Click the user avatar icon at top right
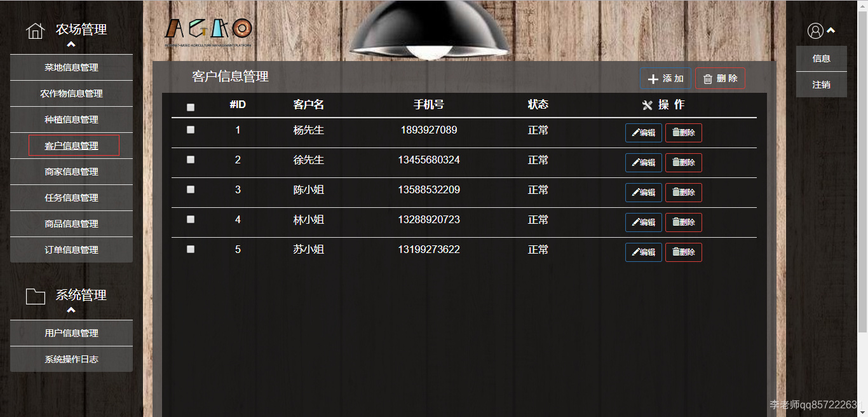This screenshot has height=417, width=868. 815,31
